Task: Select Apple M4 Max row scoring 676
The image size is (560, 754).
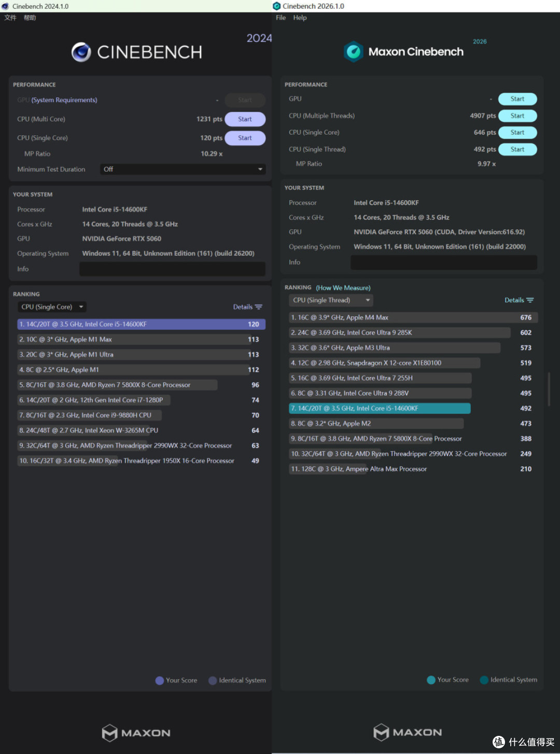Action: 413,317
